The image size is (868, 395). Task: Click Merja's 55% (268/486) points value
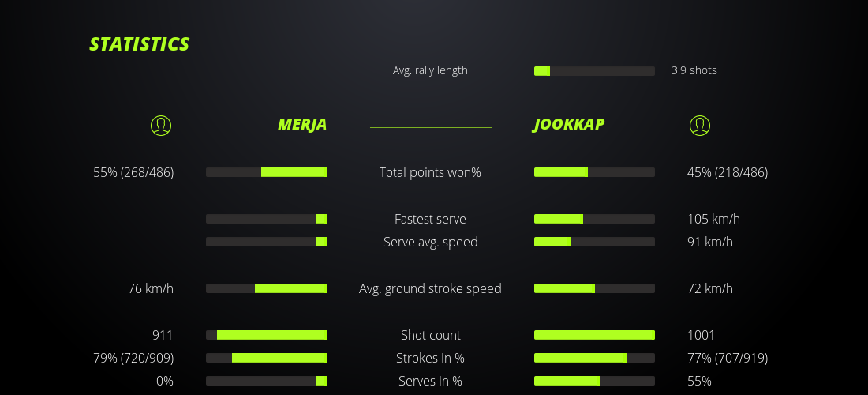tap(133, 172)
